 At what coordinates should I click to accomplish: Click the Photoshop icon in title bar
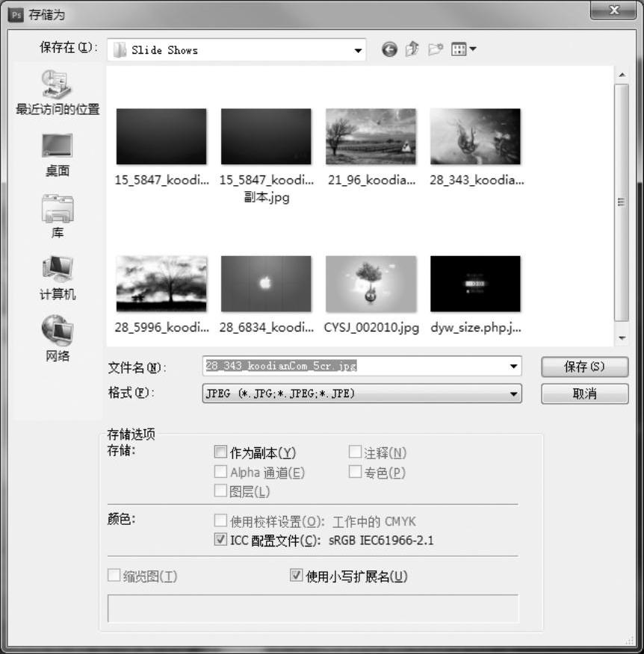pyautogui.click(x=16, y=16)
